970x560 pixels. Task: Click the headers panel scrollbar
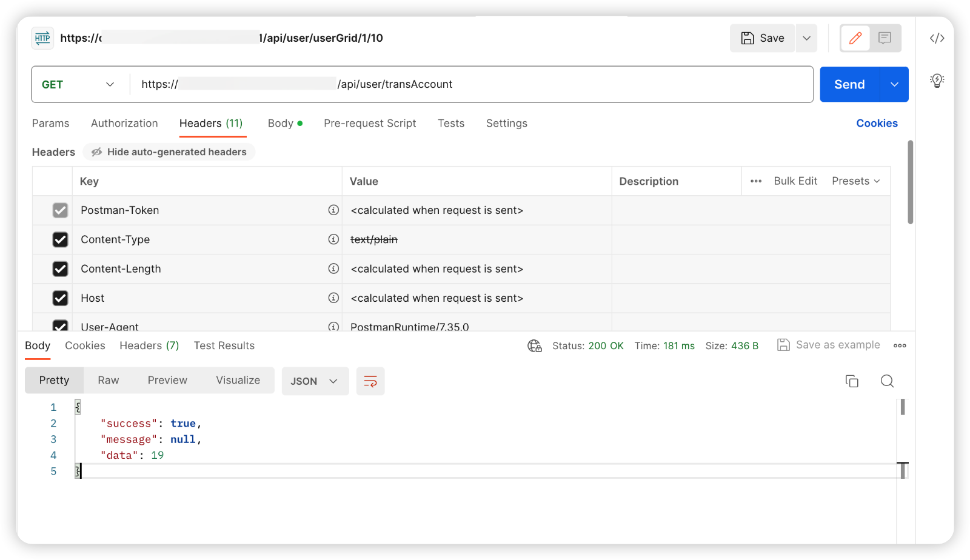coord(910,182)
